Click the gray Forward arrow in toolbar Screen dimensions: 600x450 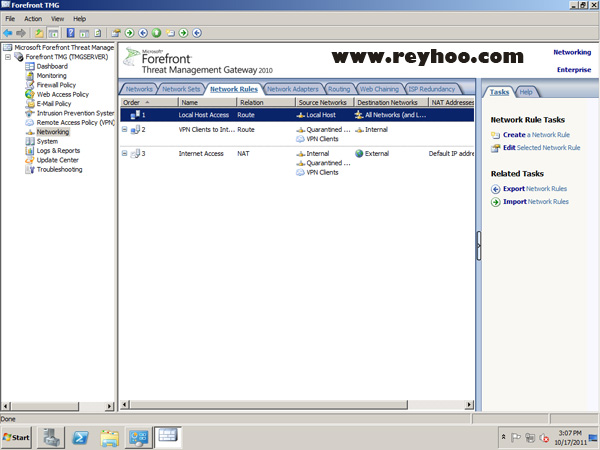coord(21,33)
